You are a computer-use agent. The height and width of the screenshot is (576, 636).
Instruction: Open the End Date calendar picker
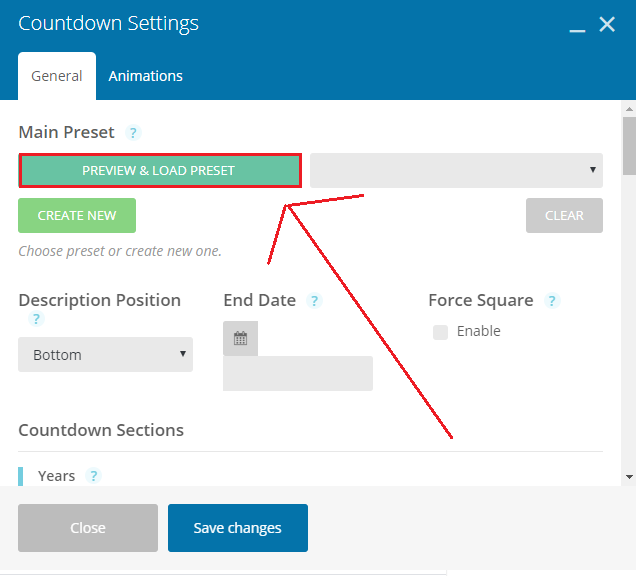[x=240, y=338]
